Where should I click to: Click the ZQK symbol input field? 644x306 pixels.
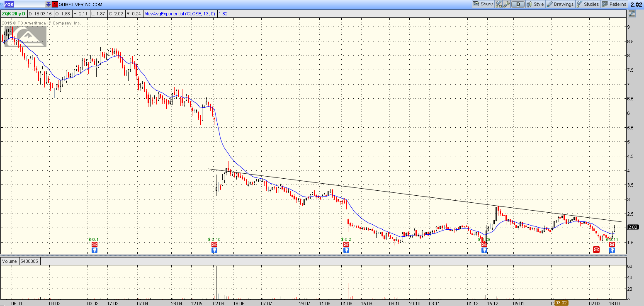tap(24, 4)
